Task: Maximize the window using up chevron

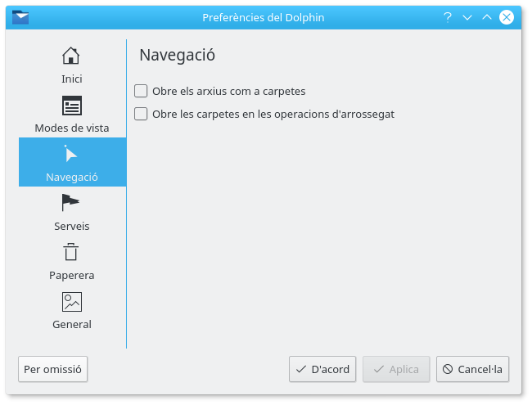Action: 487,16
